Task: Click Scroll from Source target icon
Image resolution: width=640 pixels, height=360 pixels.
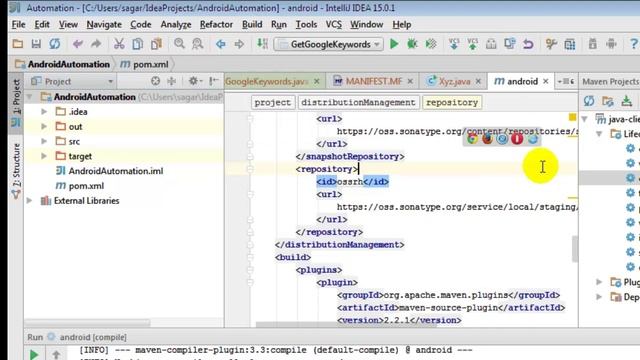Action: coord(156,81)
